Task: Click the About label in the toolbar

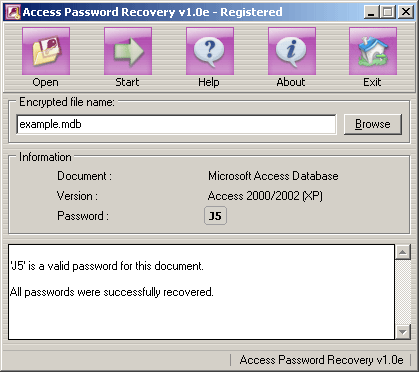Action: tap(291, 82)
